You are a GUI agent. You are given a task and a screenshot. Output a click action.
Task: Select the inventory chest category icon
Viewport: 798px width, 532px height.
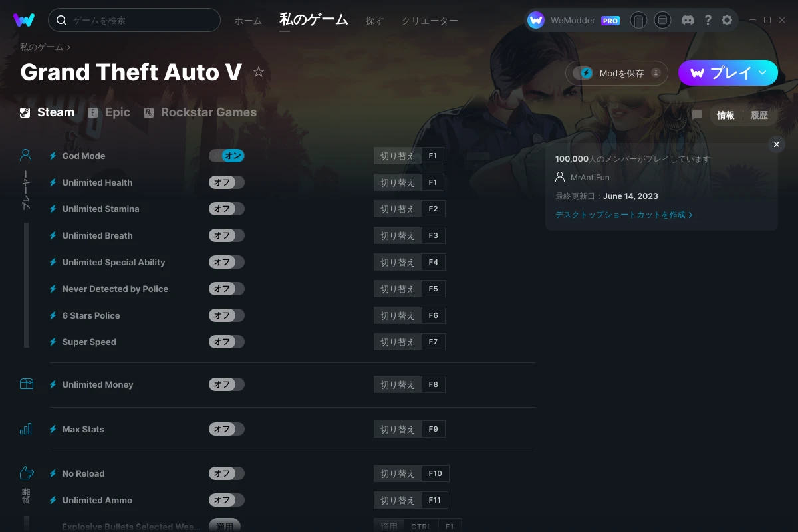tap(26, 384)
